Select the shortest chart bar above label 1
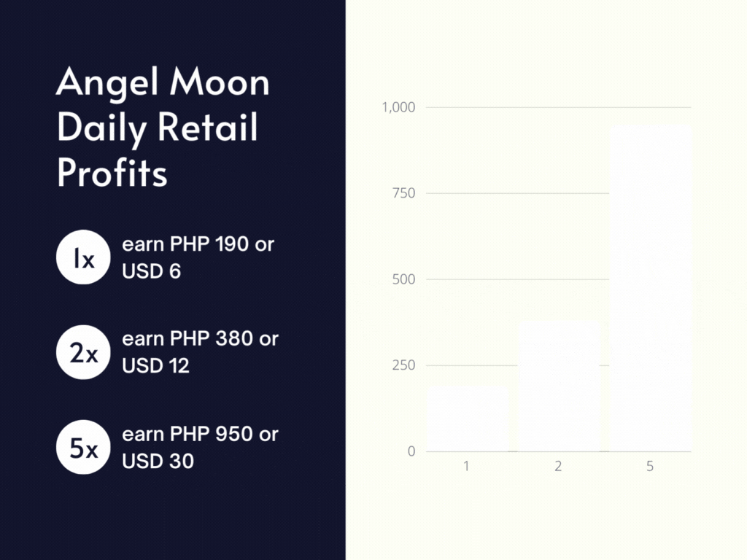This screenshot has height=560, width=747. (467, 419)
